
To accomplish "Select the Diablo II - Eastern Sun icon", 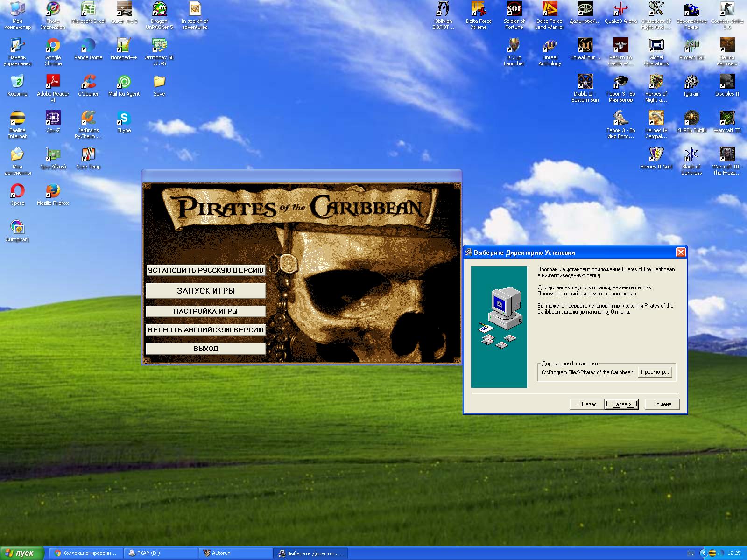I will [x=585, y=88].
